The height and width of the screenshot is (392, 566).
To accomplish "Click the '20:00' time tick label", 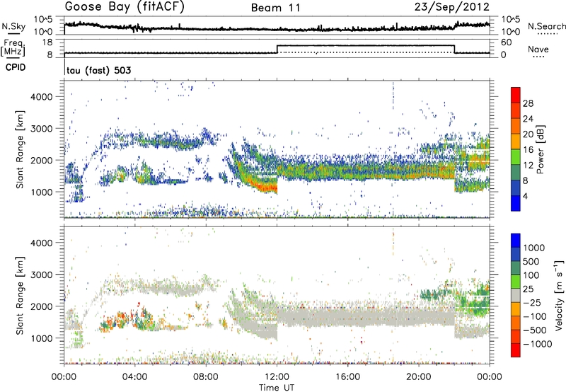I will pyautogui.click(x=418, y=377).
